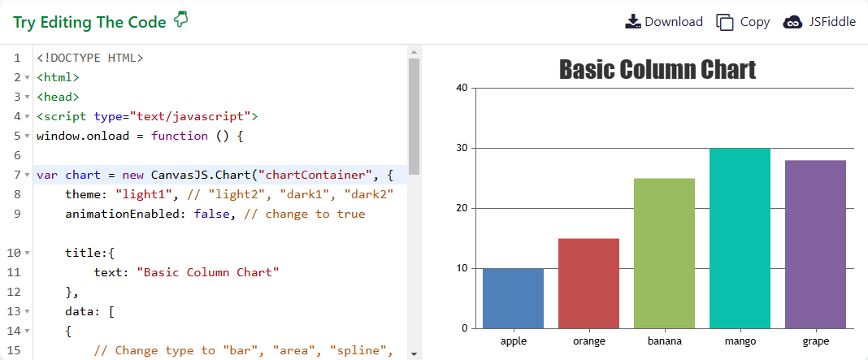
Task: Open the JSFiddle cloud icon
Action: pyautogui.click(x=792, y=22)
